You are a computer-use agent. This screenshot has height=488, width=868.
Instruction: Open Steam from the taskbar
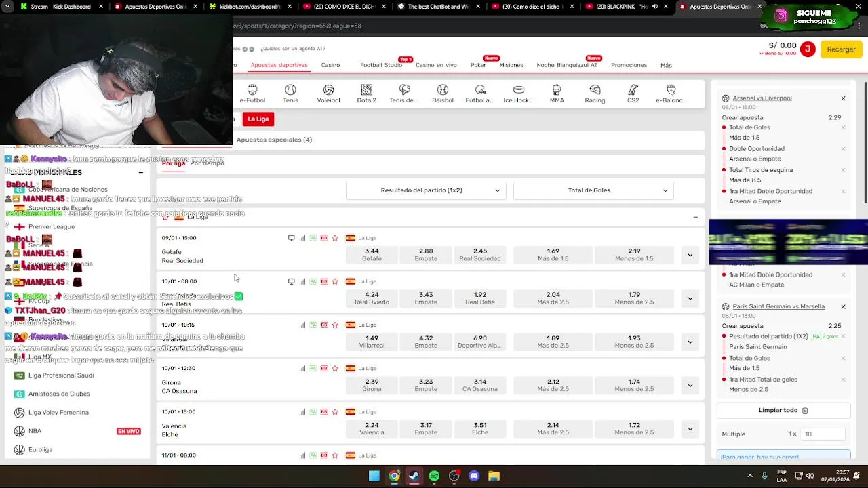pos(414,476)
